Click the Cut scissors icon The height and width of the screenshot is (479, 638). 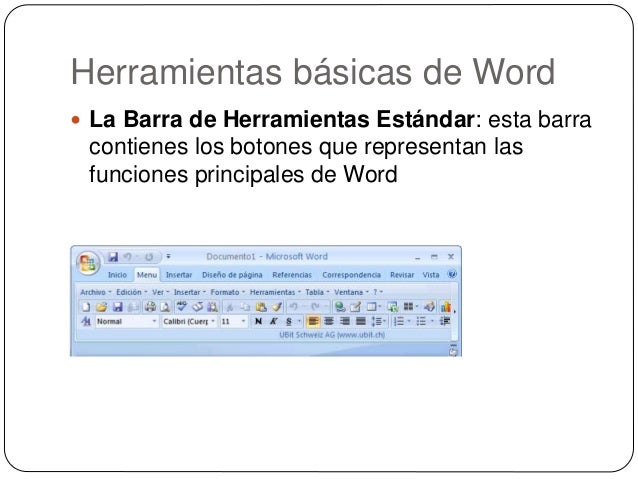coord(230,307)
